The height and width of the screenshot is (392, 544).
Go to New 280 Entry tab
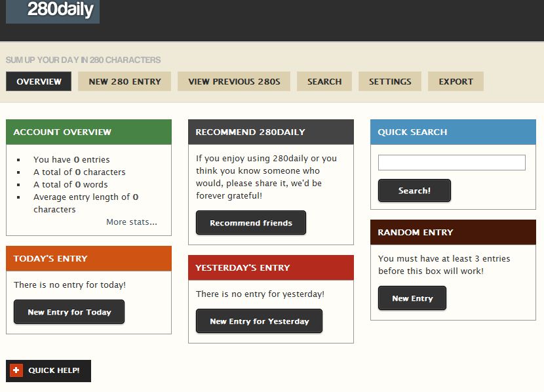tap(125, 81)
